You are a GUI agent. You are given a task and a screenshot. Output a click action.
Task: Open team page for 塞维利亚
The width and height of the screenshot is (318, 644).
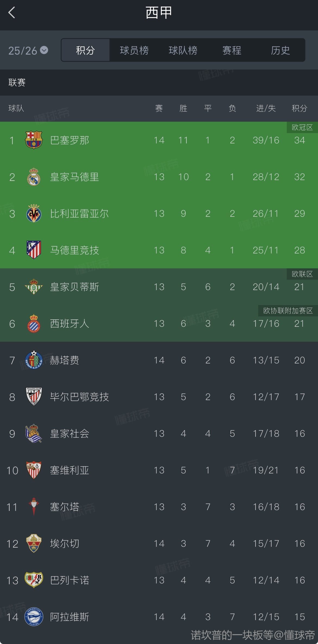coord(70,470)
